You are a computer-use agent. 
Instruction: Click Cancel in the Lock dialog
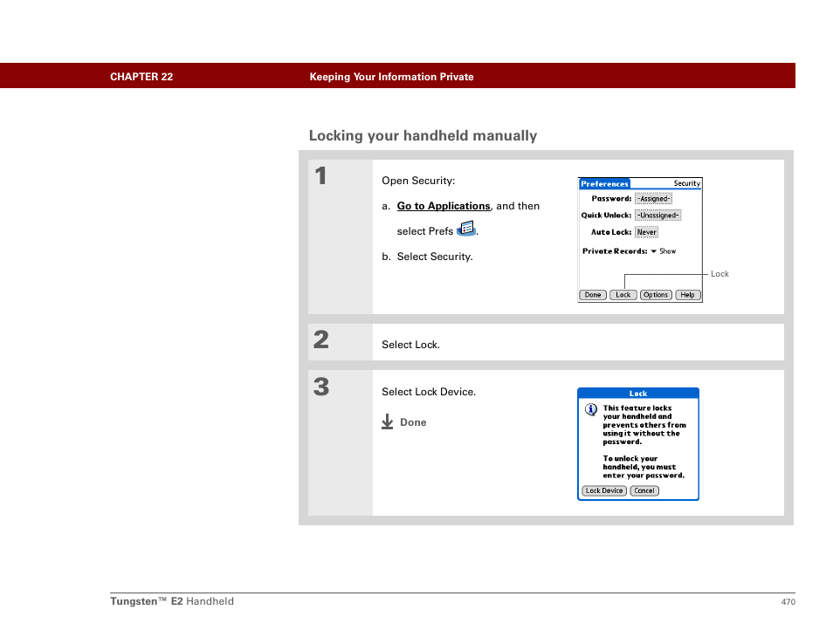(644, 490)
